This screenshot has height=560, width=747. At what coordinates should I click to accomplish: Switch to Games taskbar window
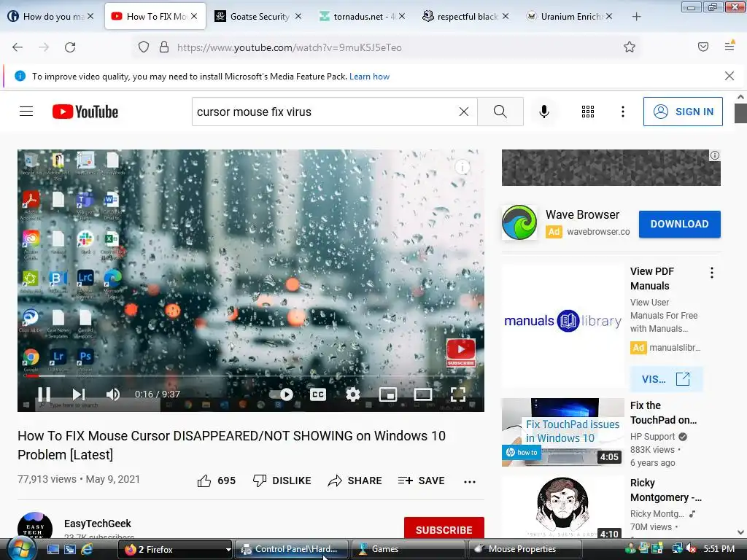click(x=409, y=549)
